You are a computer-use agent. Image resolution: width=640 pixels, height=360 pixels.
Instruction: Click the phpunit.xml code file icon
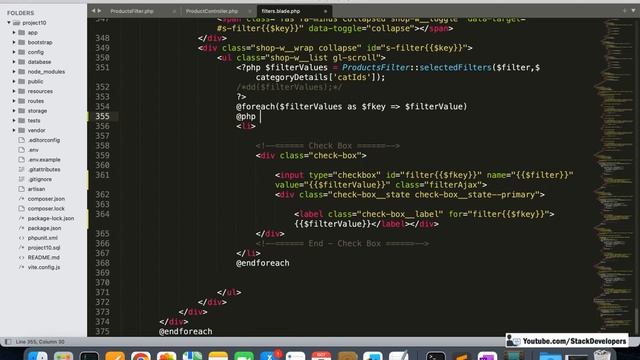(x=22, y=238)
